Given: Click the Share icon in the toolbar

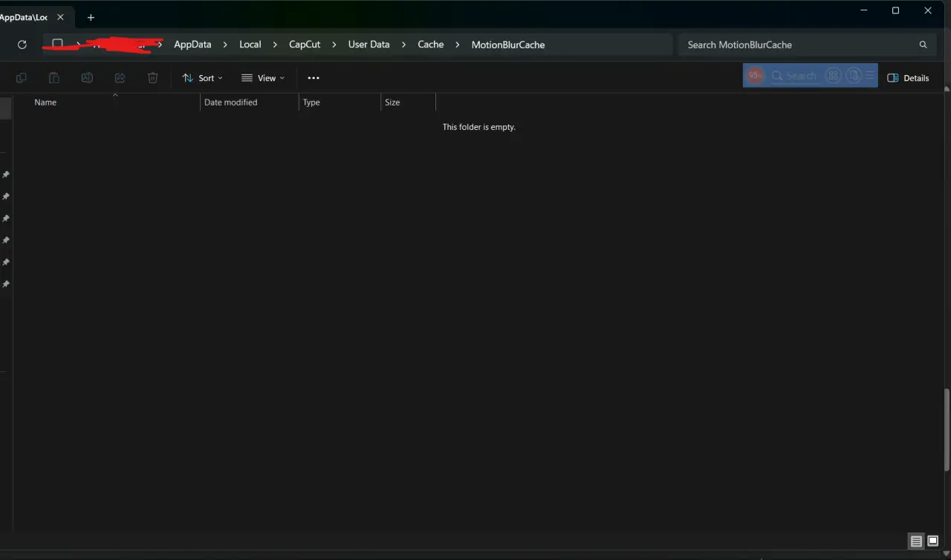Looking at the screenshot, I should tap(120, 78).
